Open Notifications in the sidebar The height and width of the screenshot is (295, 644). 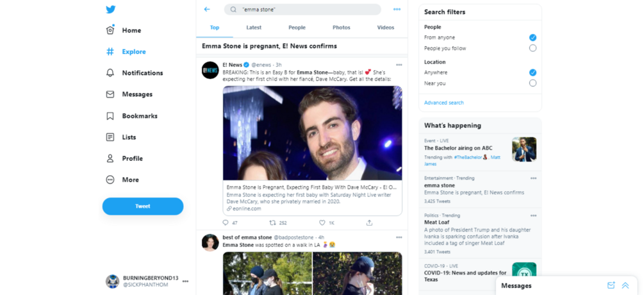(x=135, y=72)
